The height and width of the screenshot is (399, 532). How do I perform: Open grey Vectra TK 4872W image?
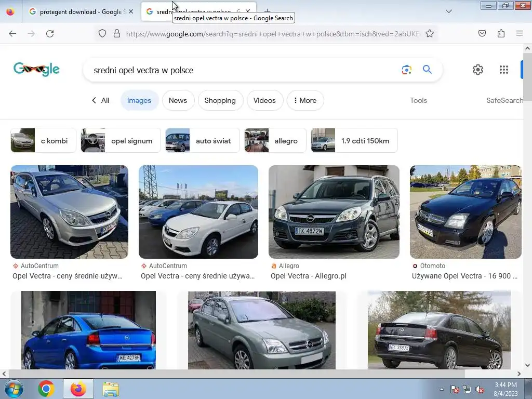pyautogui.click(x=334, y=212)
